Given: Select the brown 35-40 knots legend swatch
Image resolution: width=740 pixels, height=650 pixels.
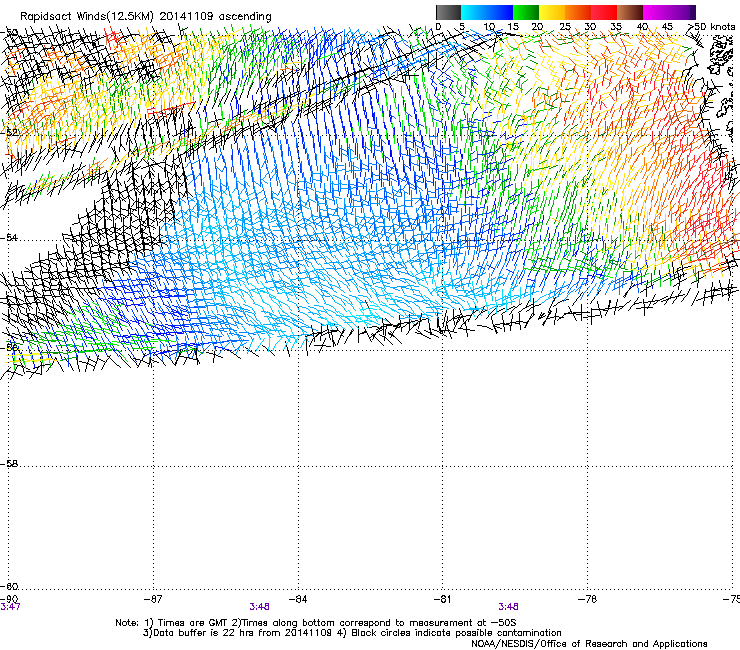Looking at the screenshot, I should pyautogui.click(x=630, y=12).
